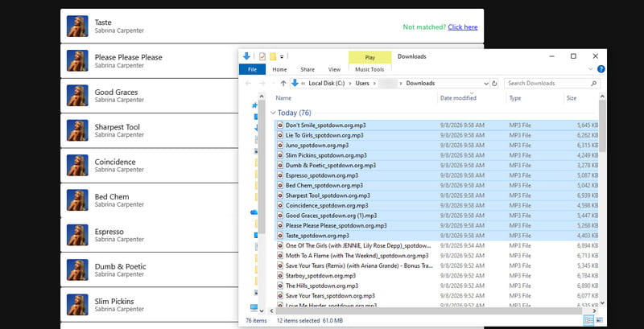Click the Taste album cover thumbnail
Screen dimensions: 644x329
(77, 27)
